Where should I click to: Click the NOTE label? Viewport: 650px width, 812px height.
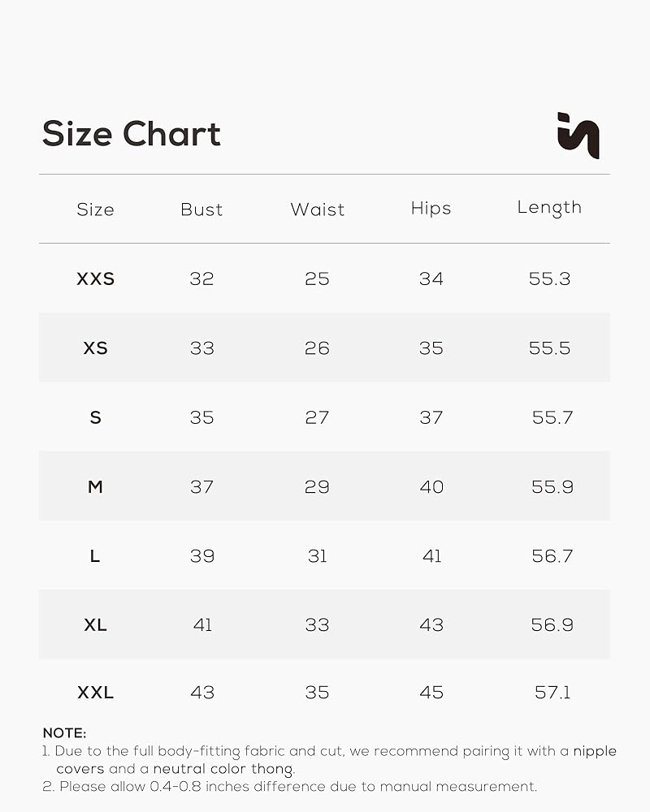pyautogui.click(x=64, y=733)
